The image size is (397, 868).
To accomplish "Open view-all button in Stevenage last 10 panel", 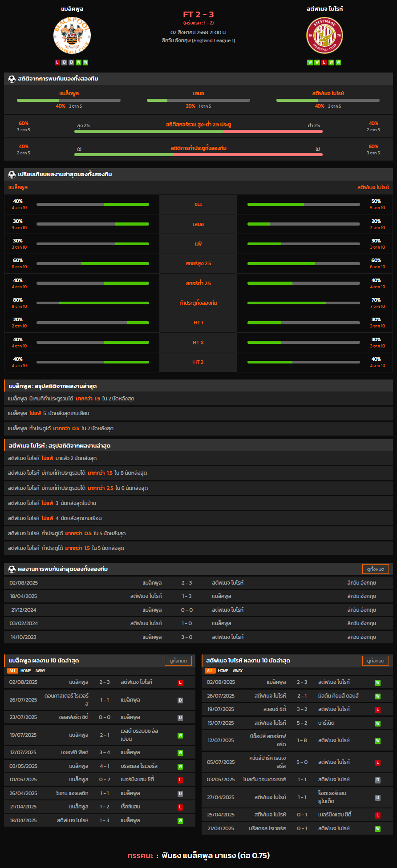I will click(376, 661).
